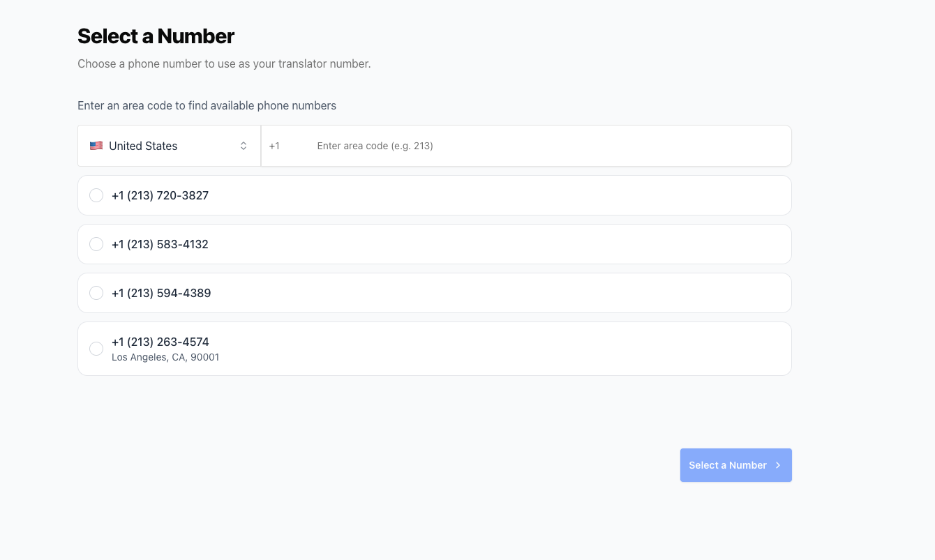Click the +1 country code prefix
Screen dimensions: 935x560
tap(274, 146)
